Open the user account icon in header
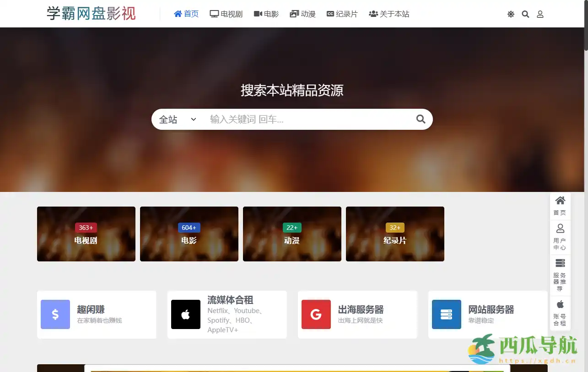 pyautogui.click(x=540, y=14)
